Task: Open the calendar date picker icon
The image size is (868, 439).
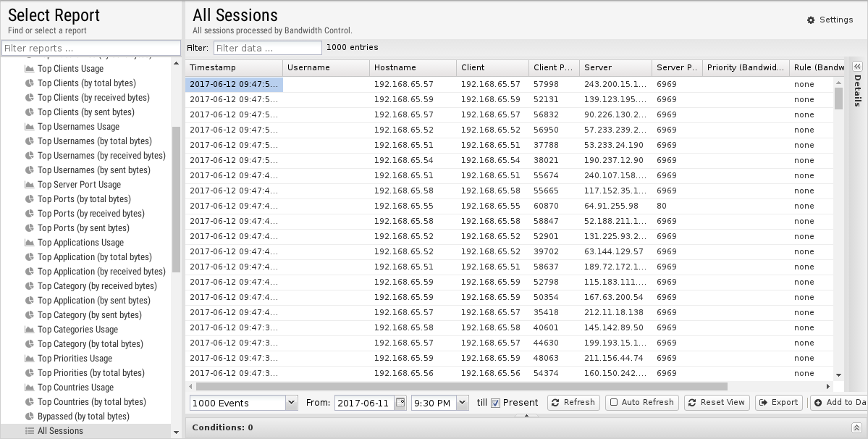Action: click(x=400, y=403)
